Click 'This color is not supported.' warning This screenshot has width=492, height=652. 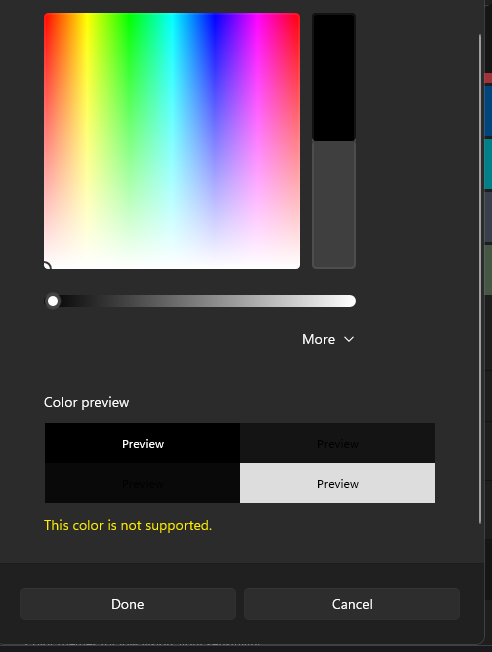[x=128, y=525]
